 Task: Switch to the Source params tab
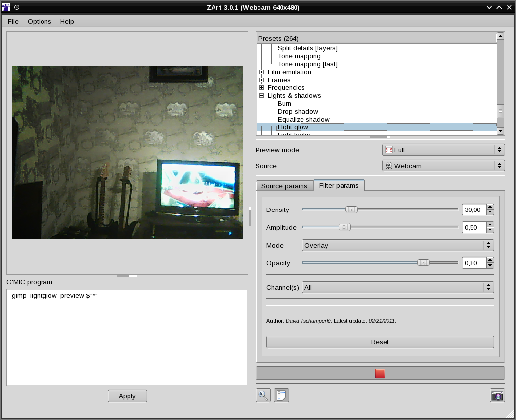point(284,186)
